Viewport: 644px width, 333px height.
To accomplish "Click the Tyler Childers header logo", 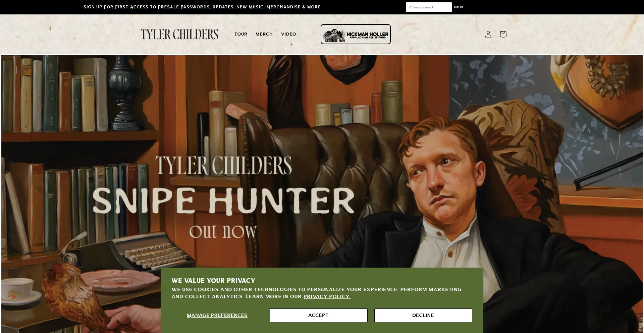I will (179, 34).
